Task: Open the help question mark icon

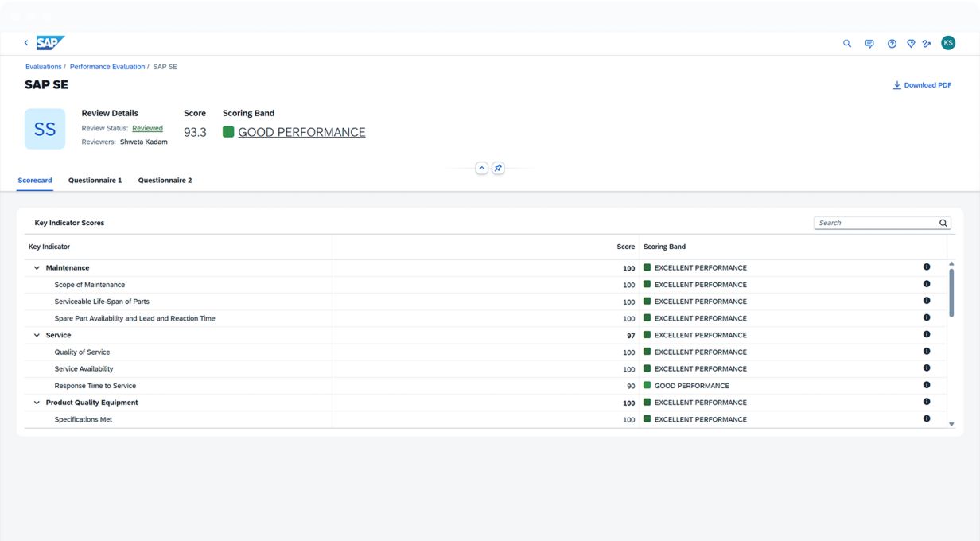Action: (x=892, y=44)
